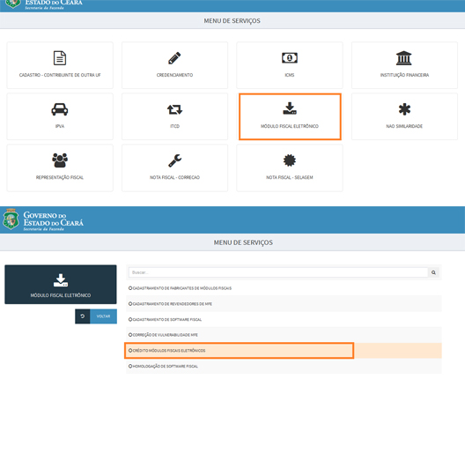Click the magnifier search button
Screen dimensions: 465x476
(433, 272)
